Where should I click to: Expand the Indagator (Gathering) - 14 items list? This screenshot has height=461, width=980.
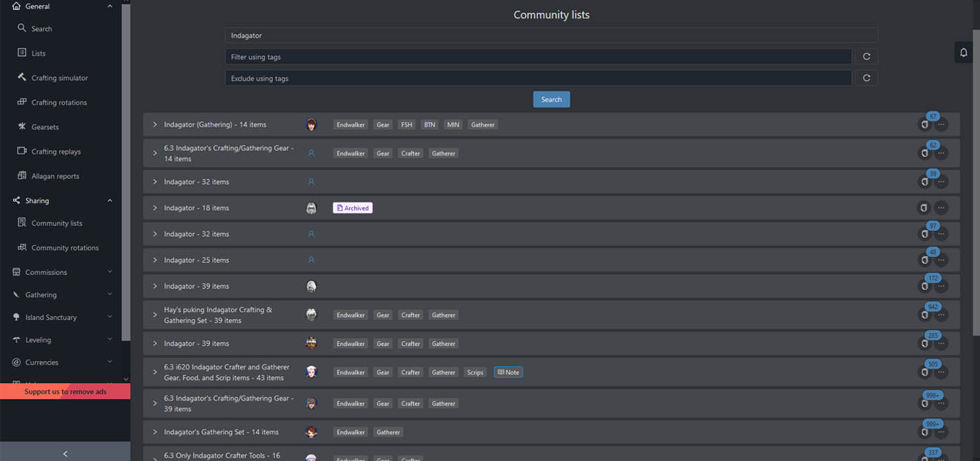(154, 124)
